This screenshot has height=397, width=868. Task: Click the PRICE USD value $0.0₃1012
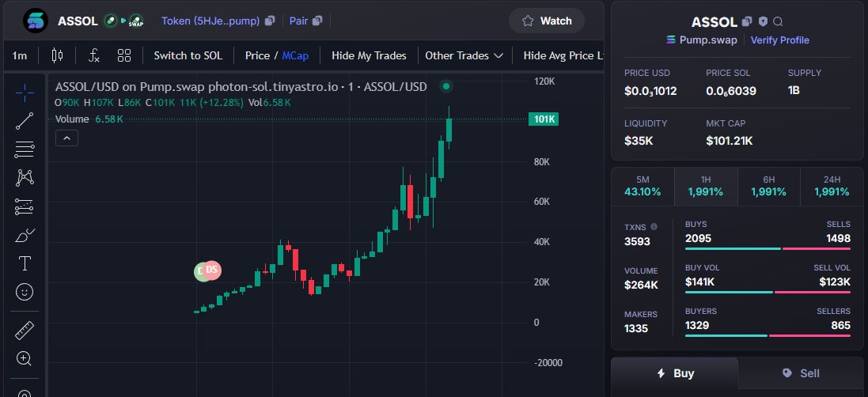point(650,91)
